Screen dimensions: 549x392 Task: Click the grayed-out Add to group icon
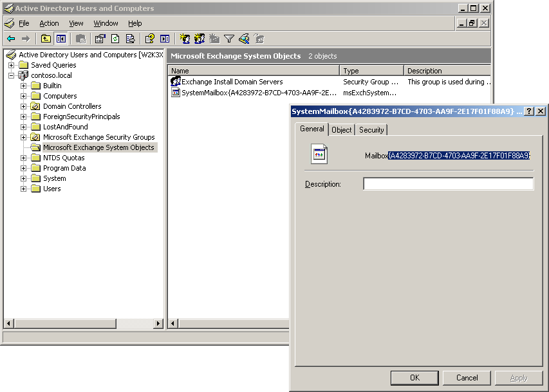coord(259,39)
